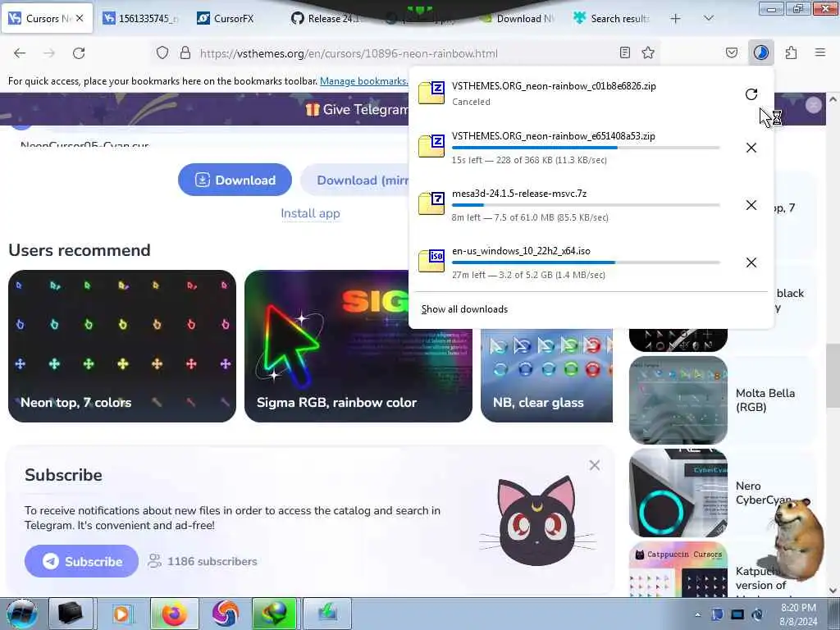Screen dimensions: 840x630
Task: Close the Cursors Neon tab
Action: (80, 18)
